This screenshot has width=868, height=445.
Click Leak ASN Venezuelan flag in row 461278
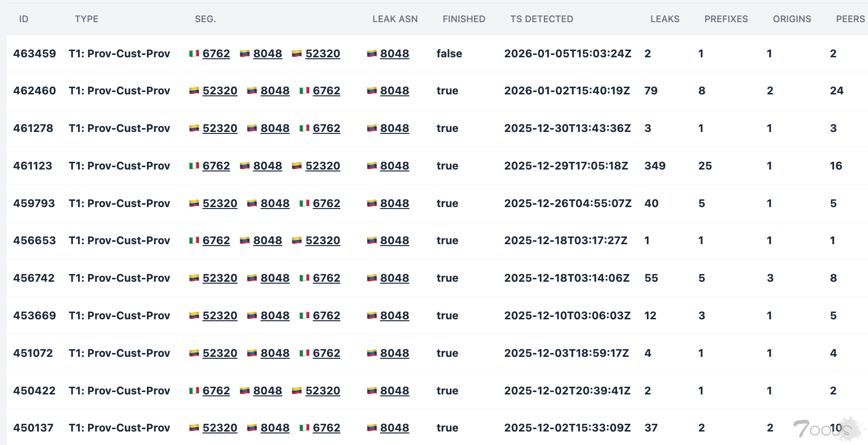(372, 128)
